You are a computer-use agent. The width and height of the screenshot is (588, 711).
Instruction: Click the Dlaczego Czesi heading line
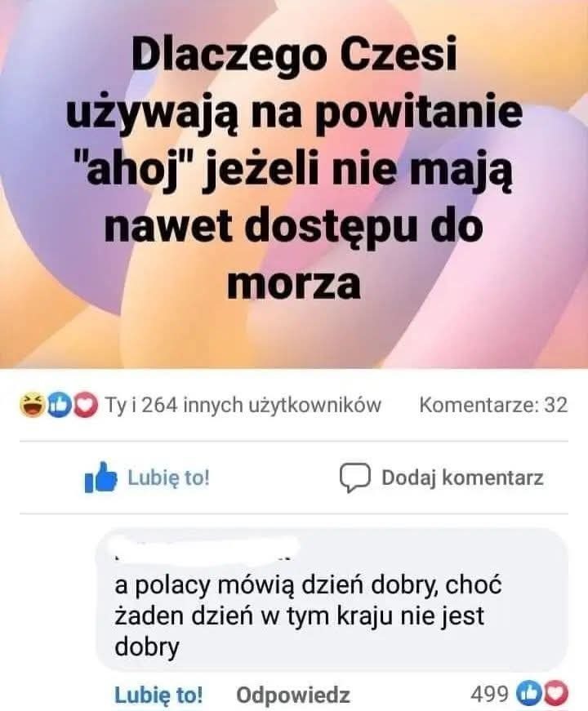(x=294, y=55)
